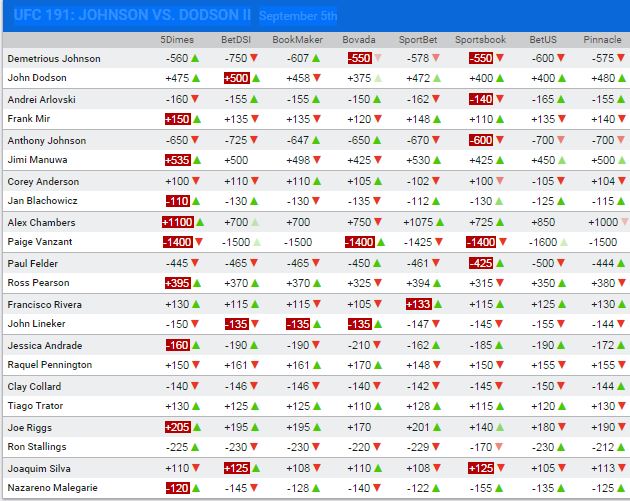Click red arrow beside John Lineker BetDSI -135

pyautogui.click(x=255, y=324)
